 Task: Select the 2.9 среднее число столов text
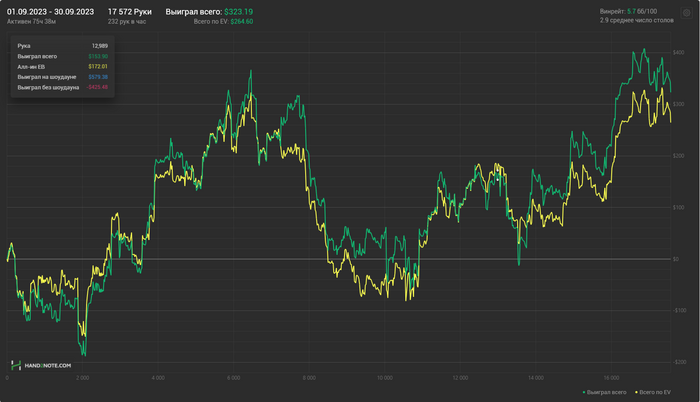[637, 20]
